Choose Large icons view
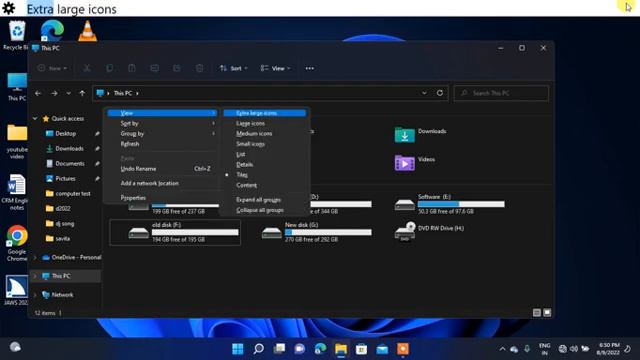Viewport: 640px width, 360px height. click(x=250, y=123)
